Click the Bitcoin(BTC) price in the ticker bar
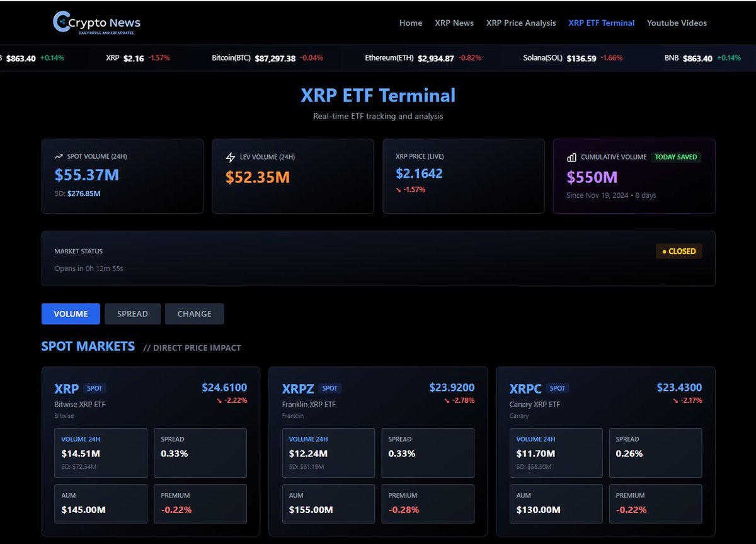 (x=274, y=58)
